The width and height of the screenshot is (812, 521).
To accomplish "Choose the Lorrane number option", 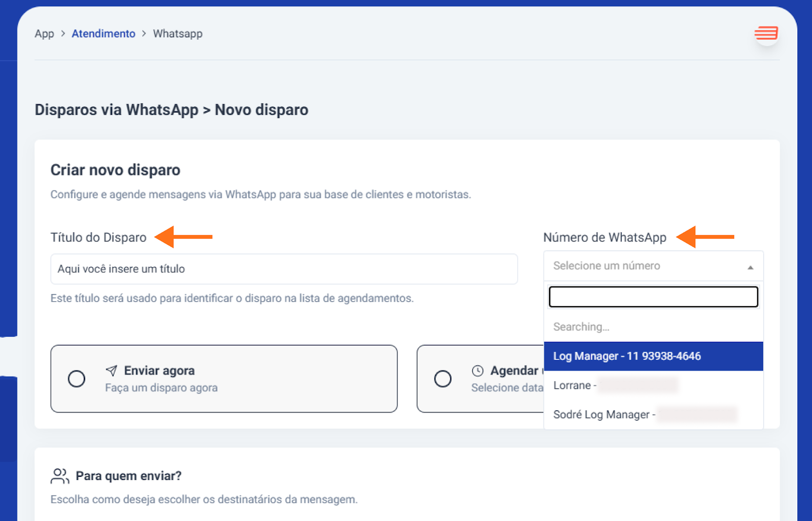I will click(x=653, y=385).
